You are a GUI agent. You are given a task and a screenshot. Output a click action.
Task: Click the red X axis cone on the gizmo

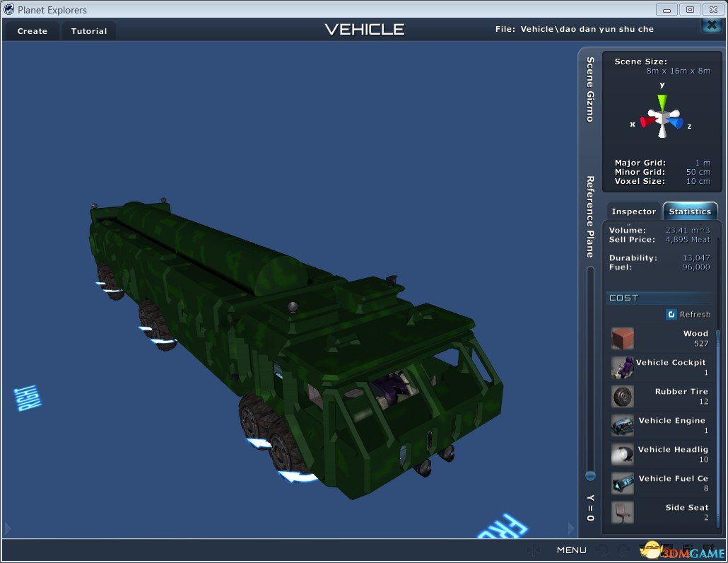(x=647, y=122)
